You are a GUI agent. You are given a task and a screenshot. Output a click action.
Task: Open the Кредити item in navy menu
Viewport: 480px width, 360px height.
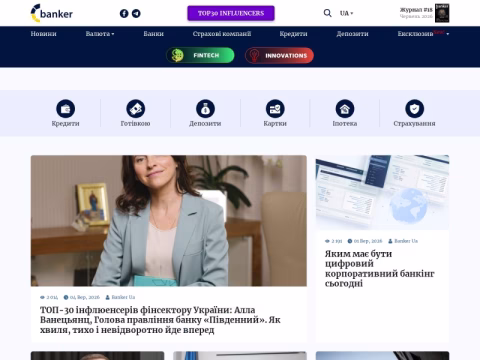point(293,34)
